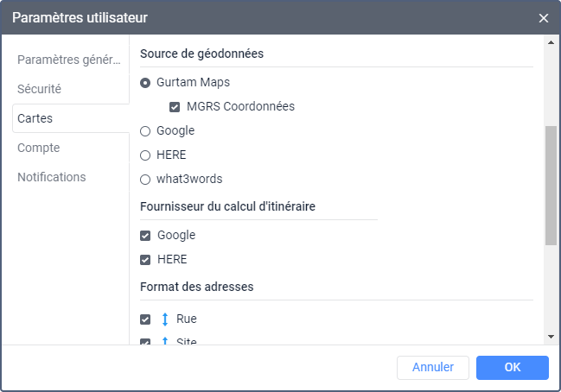Uncheck Google routing provider checkbox
Image resolution: width=561 pixels, height=392 pixels.
pyautogui.click(x=145, y=235)
